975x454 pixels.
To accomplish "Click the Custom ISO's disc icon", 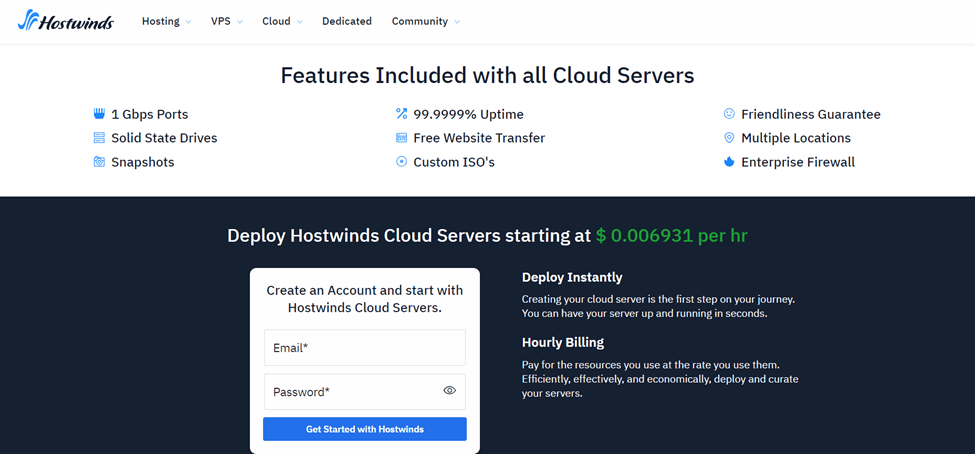I will [401, 162].
